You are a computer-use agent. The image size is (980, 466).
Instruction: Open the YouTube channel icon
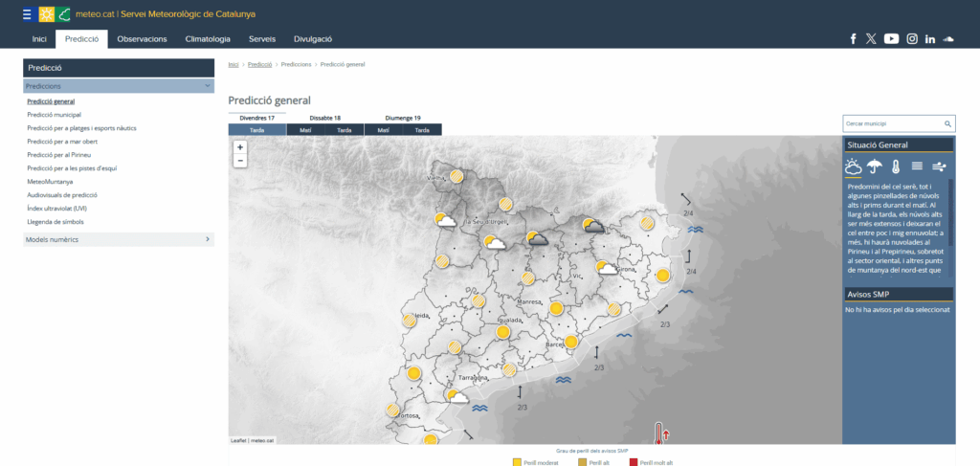pos(891,38)
